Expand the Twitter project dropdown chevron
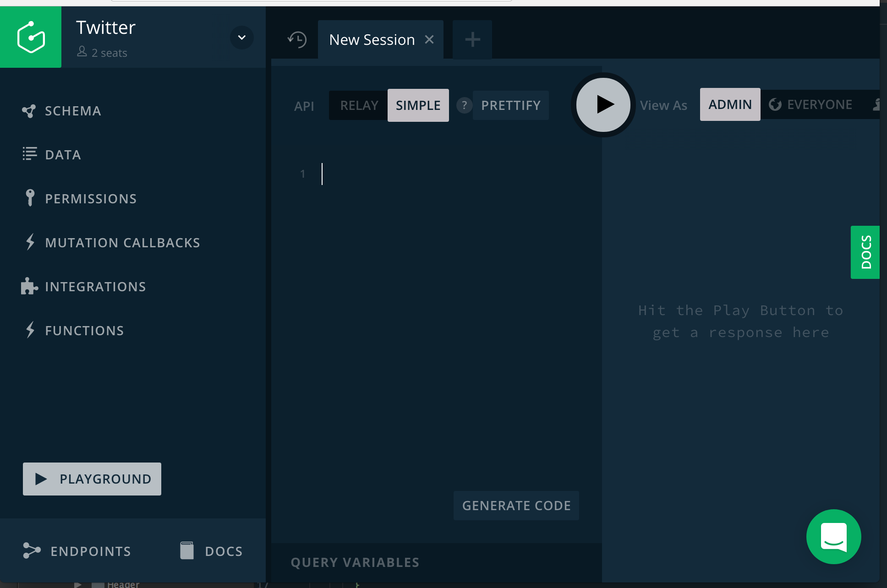The image size is (887, 588). [242, 38]
